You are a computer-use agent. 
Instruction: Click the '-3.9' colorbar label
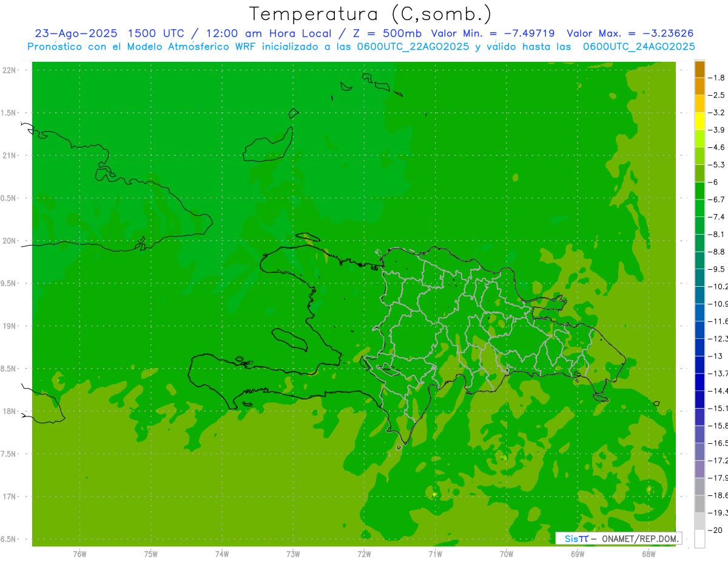pyautogui.click(x=717, y=130)
